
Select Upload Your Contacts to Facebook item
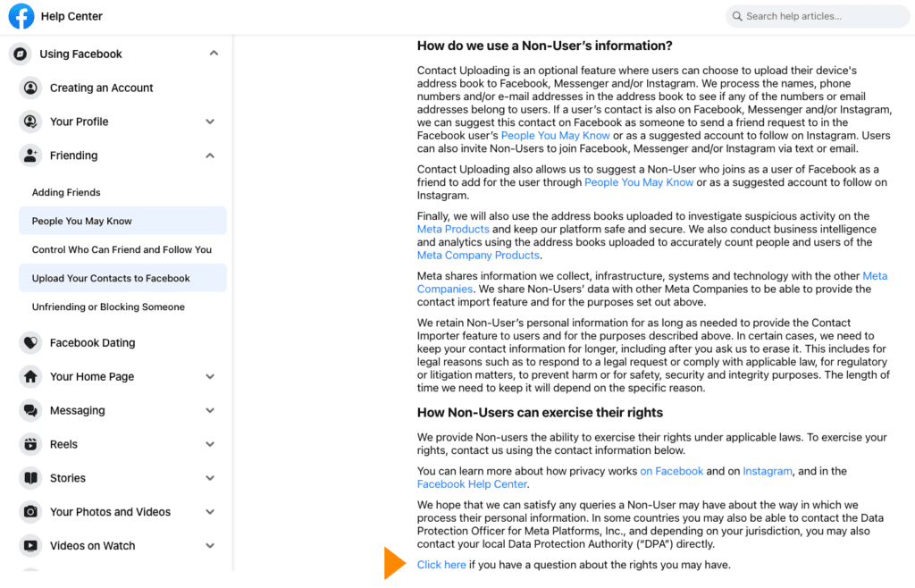(122, 278)
